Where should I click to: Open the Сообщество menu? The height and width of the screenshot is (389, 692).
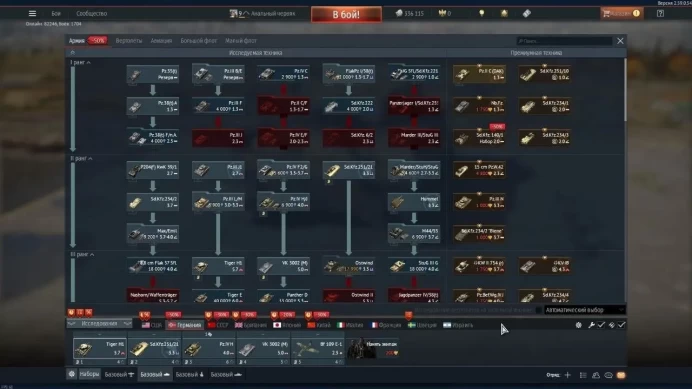coord(92,14)
